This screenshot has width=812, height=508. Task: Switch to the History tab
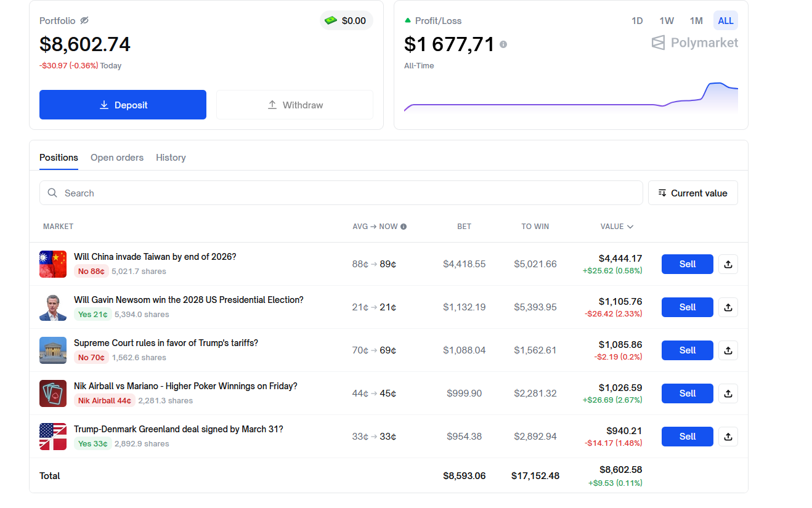tap(171, 158)
